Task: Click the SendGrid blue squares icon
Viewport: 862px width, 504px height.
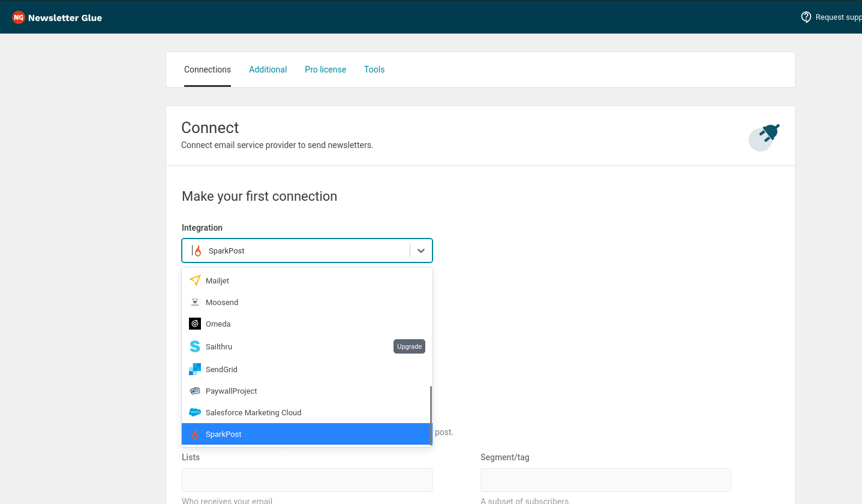Action: coord(195,369)
